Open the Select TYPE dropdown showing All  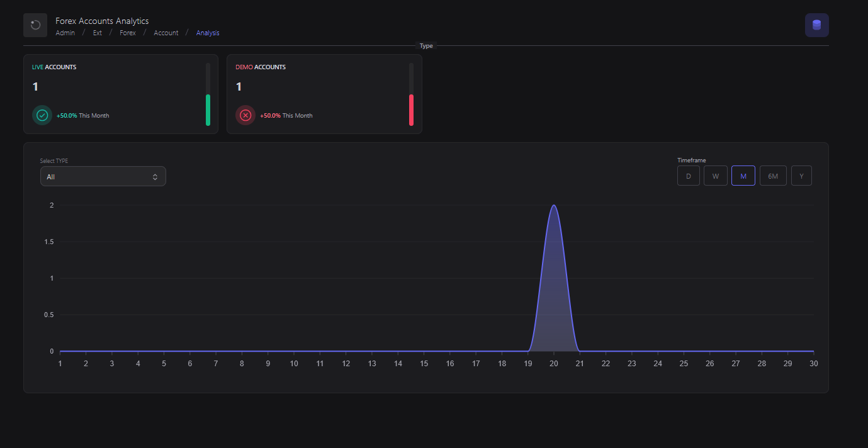point(103,177)
